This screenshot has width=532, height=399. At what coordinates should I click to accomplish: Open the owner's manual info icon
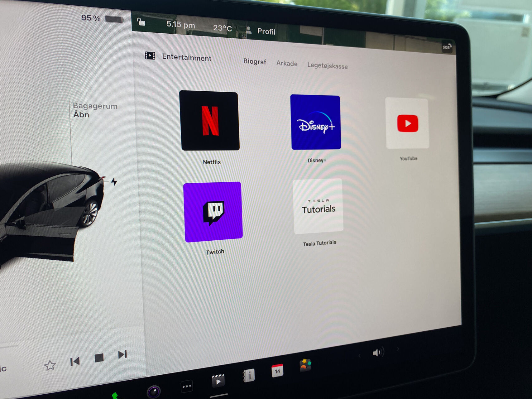(249, 375)
